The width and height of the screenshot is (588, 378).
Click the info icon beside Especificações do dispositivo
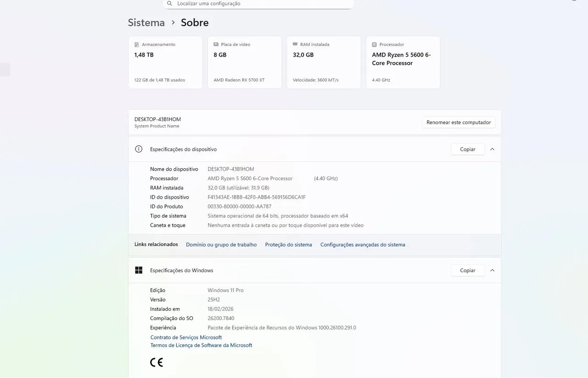tap(139, 149)
